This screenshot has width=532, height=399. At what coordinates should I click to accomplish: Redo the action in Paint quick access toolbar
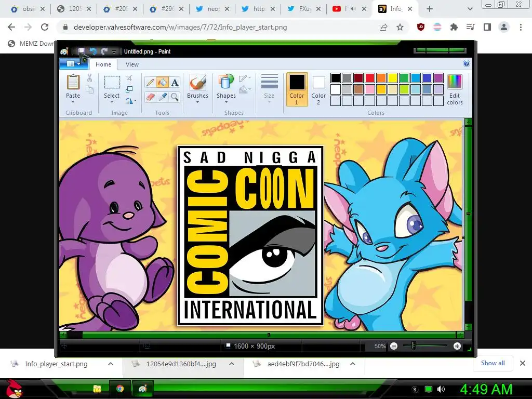[x=104, y=51]
